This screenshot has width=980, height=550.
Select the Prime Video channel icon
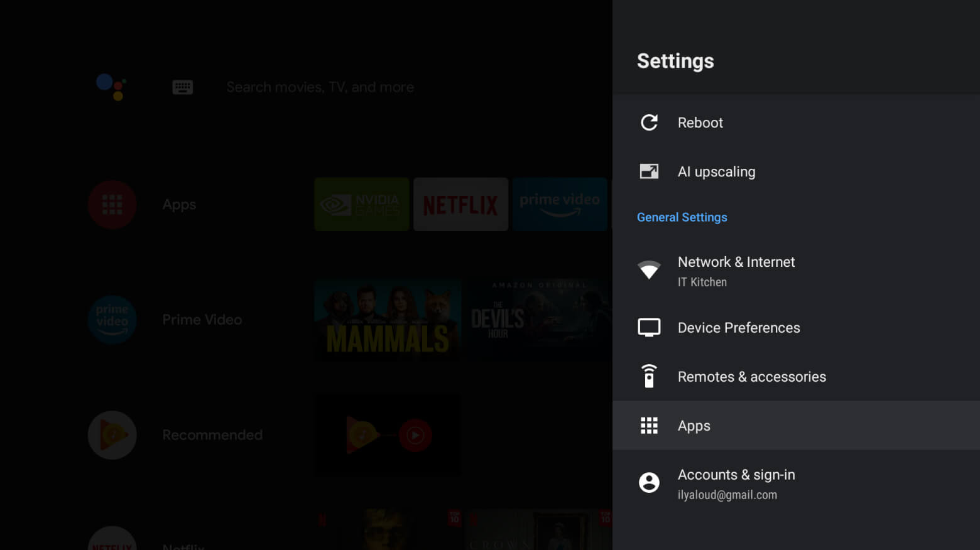click(x=112, y=320)
